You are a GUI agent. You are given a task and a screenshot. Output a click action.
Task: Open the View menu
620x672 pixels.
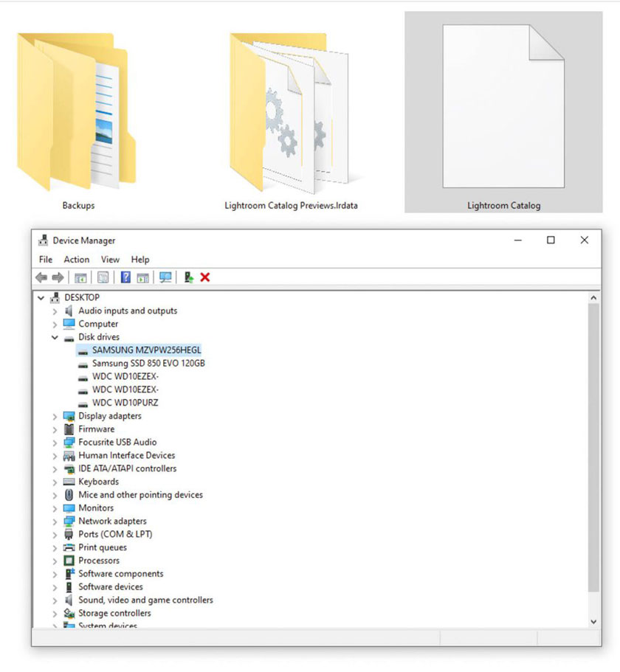[x=110, y=260]
